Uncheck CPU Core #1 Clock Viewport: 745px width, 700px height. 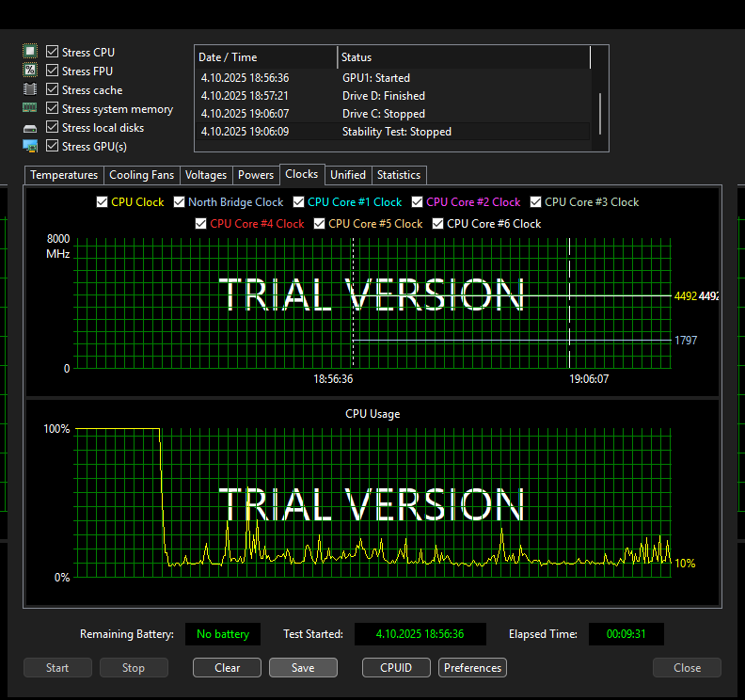[298, 202]
